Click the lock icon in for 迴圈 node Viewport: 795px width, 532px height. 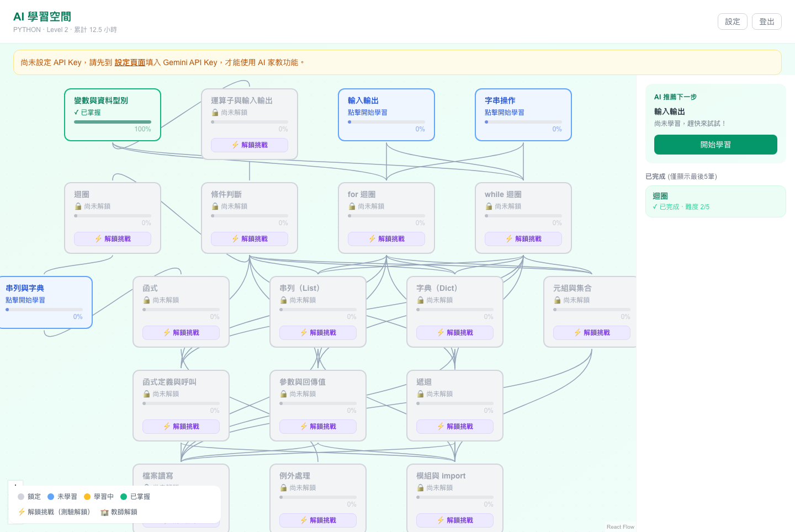click(x=352, y=206)
